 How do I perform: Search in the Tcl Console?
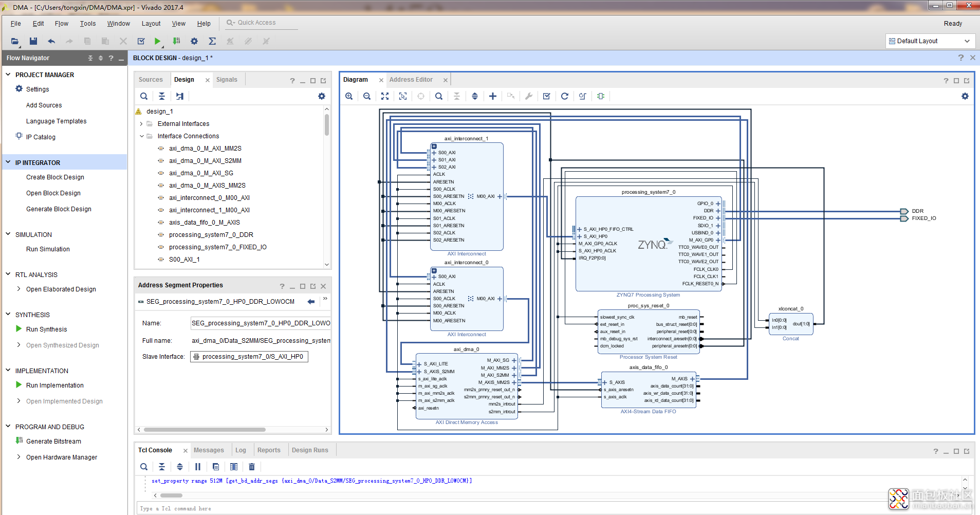coord(144,467)
